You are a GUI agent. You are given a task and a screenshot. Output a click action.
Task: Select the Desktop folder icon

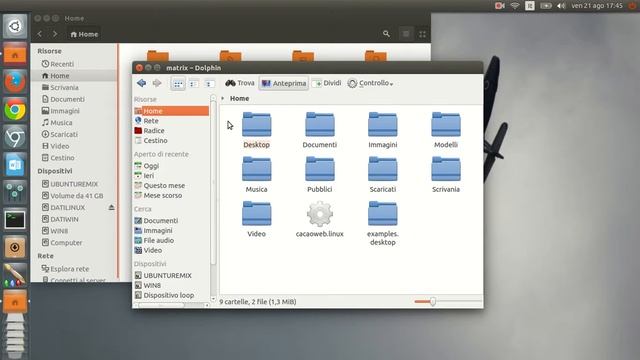pyautogui.click(x=256, y=130)
